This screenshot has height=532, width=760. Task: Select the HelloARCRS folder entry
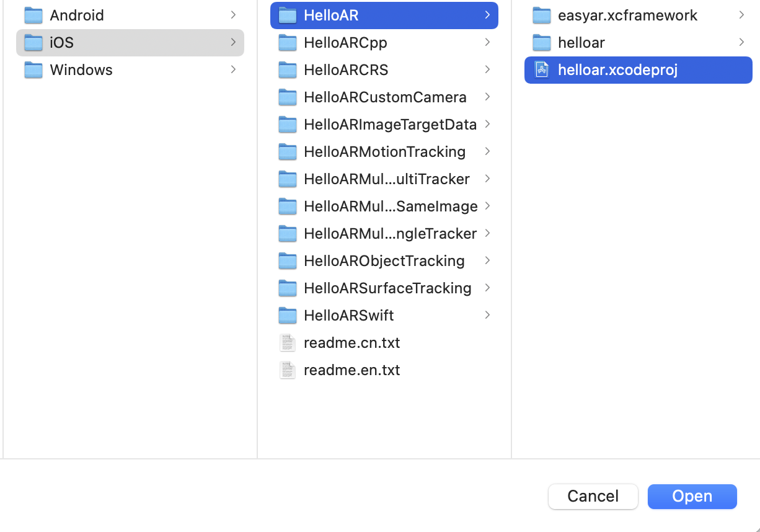(345, 70)
